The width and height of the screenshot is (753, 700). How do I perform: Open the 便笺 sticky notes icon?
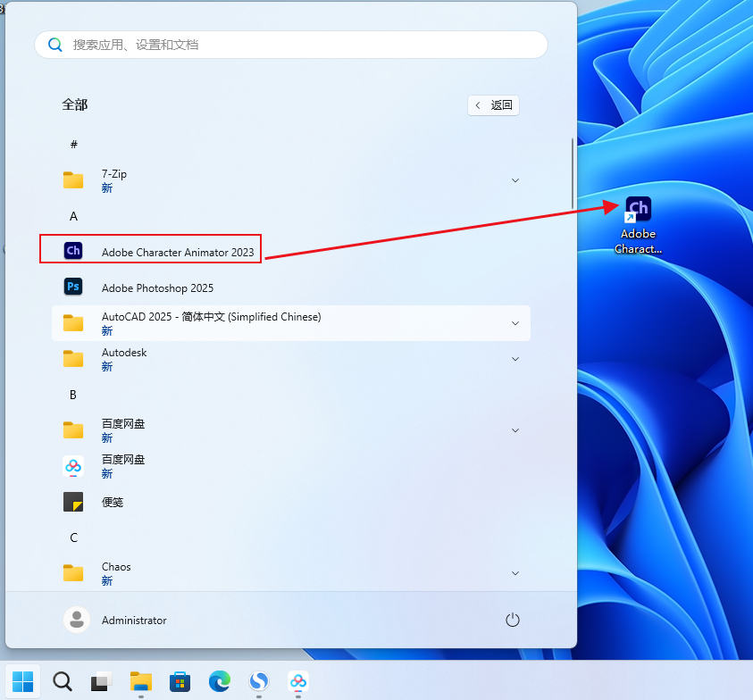[x=73, y=502]
